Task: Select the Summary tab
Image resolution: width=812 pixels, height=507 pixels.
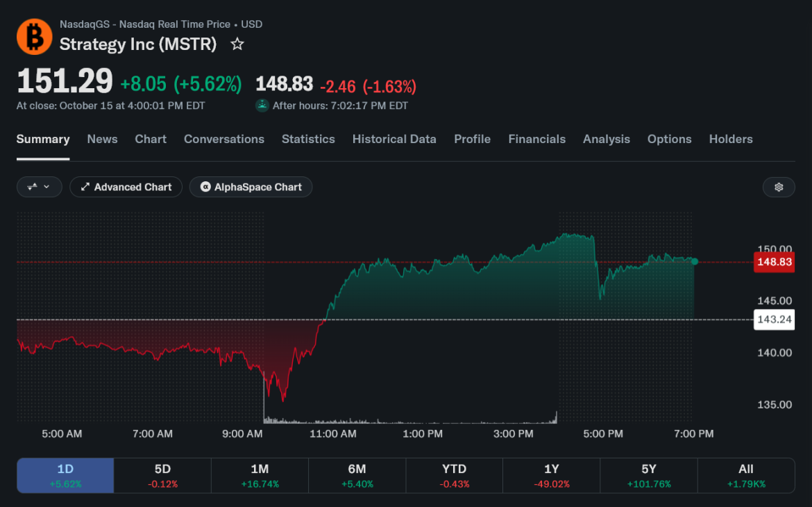Action: point(43,139)
